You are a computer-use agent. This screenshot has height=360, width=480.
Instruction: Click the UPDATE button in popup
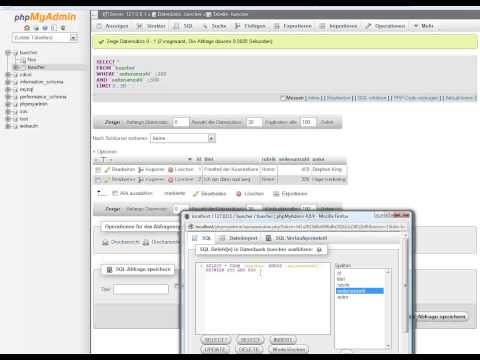point(215,349)
